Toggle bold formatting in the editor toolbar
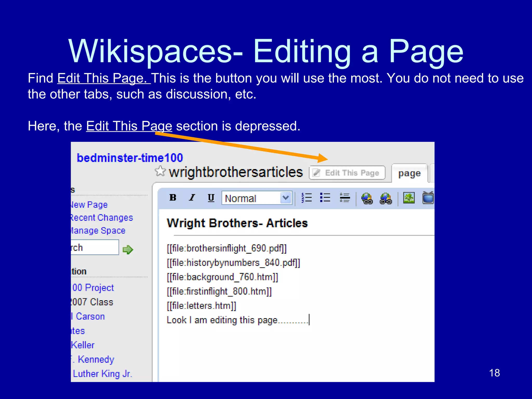 (173, 198)
